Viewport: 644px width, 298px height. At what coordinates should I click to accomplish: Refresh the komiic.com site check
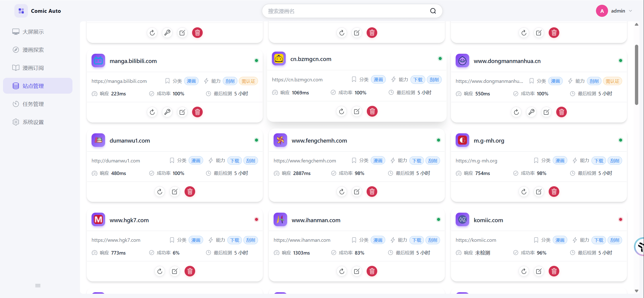pos(524,271)
